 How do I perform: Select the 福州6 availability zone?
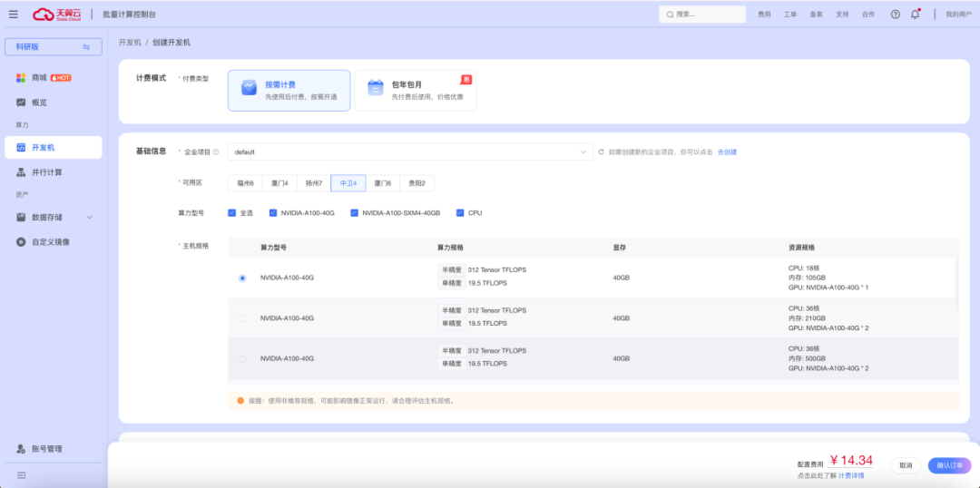[245, 183]
